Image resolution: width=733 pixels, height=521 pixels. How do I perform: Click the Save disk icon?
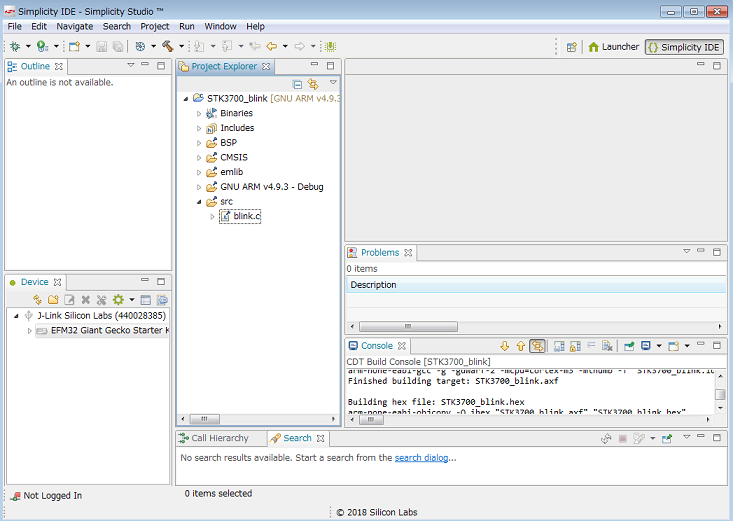[x=101, y=46]
